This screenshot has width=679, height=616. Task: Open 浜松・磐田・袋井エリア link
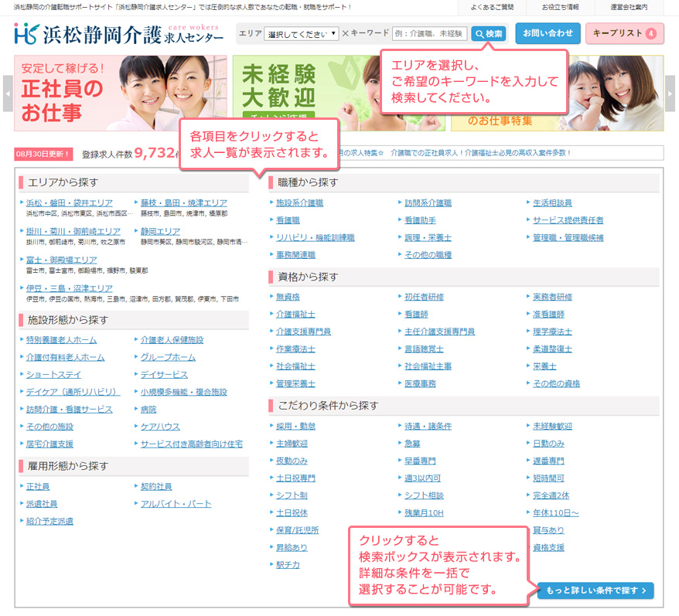click(x=70, y=202)
